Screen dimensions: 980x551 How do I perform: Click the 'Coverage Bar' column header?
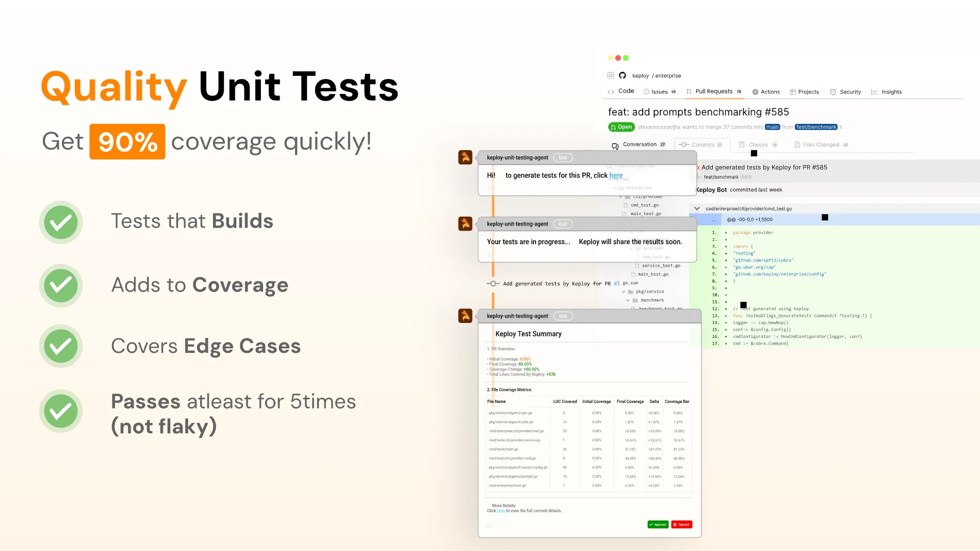[677, 401]
